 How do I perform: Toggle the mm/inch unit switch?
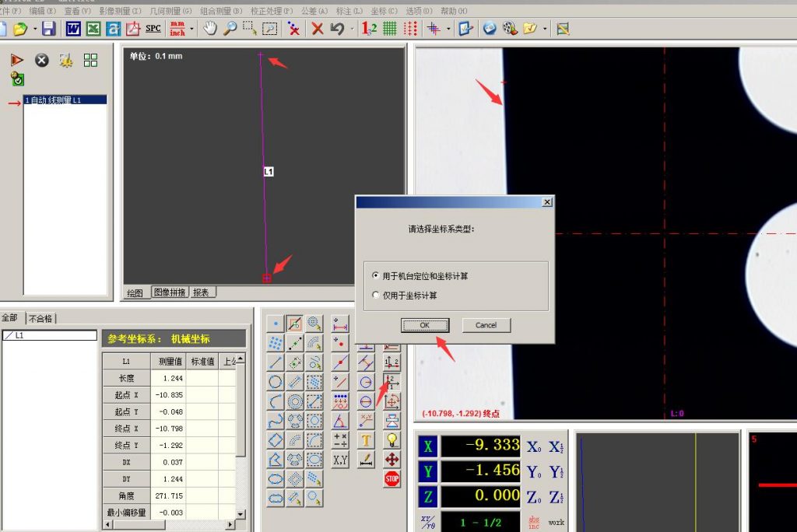[x=177, y=29]
